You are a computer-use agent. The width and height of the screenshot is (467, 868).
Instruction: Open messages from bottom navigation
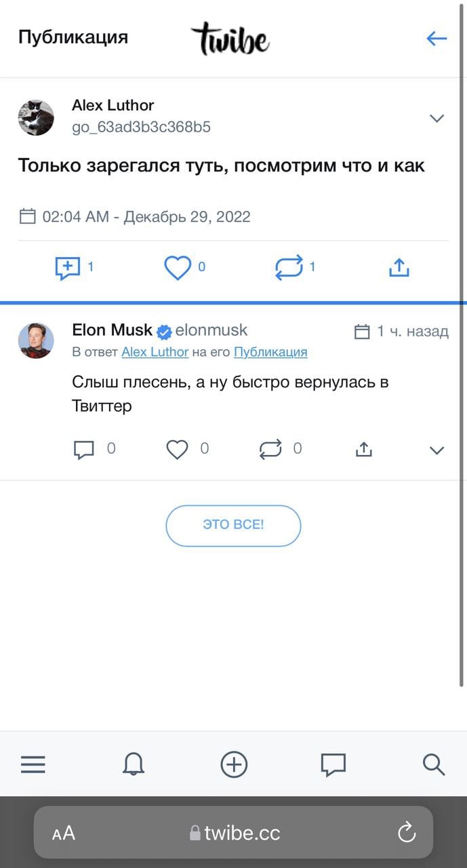[333, 765]
